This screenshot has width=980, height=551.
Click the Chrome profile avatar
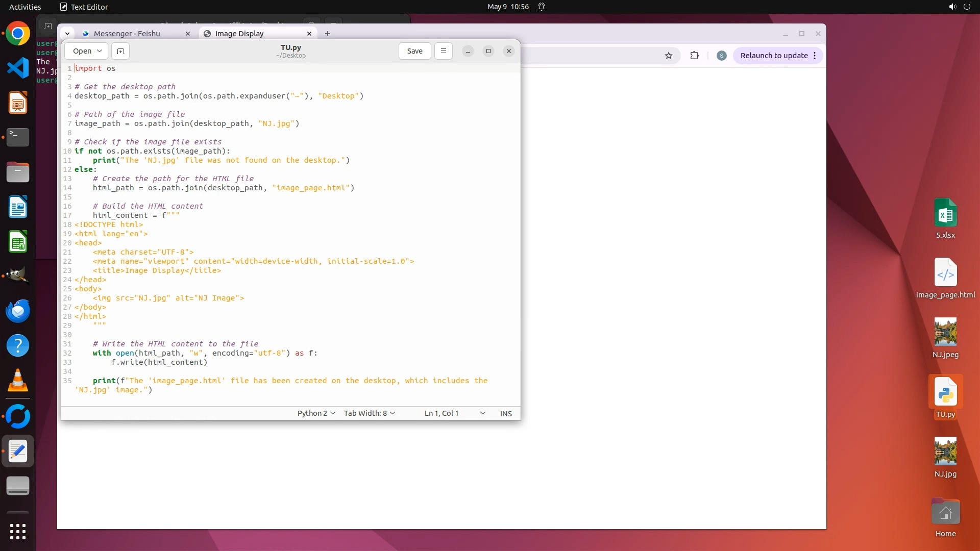point(721,56)
